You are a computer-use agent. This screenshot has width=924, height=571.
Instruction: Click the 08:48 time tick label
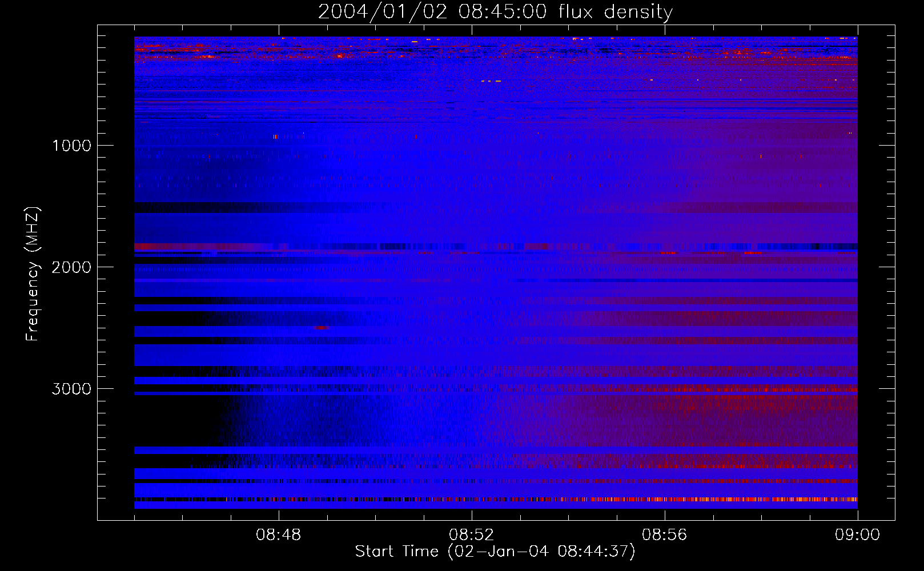(x=279, y=535)
